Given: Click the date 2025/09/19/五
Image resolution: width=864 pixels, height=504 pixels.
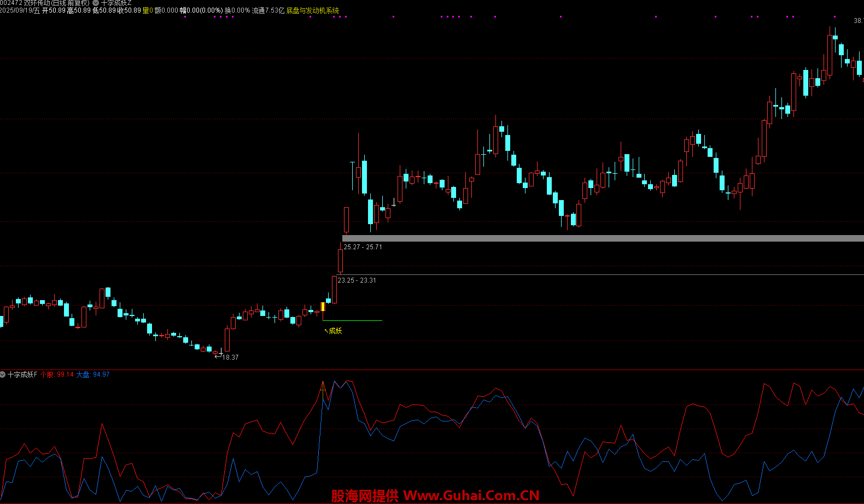Looking at the screenshot, I should [x=20, y=10].
